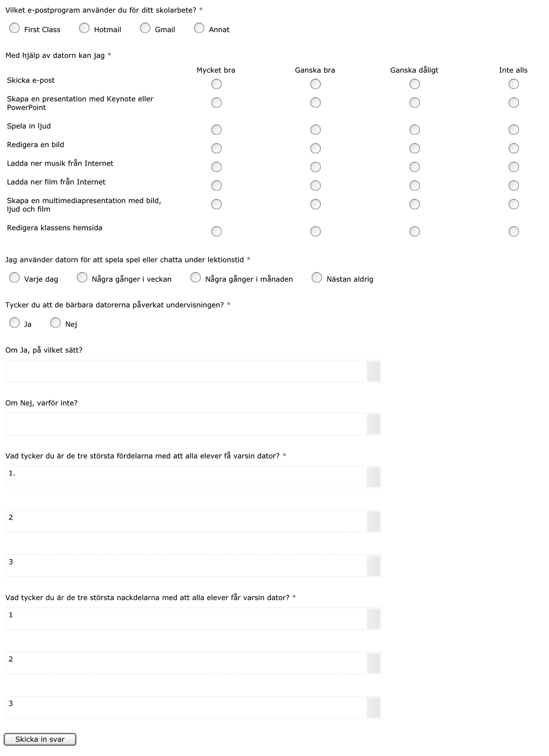549x756 pixels.
Task: Click the 'Om Ja, på vilket sätt?' text field
Action: tap(193, 371)
